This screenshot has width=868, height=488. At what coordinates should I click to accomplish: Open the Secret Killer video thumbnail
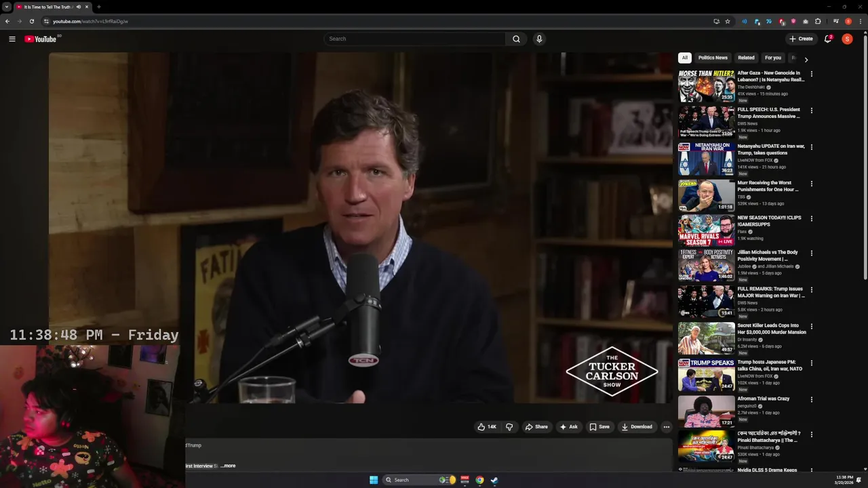706,338
